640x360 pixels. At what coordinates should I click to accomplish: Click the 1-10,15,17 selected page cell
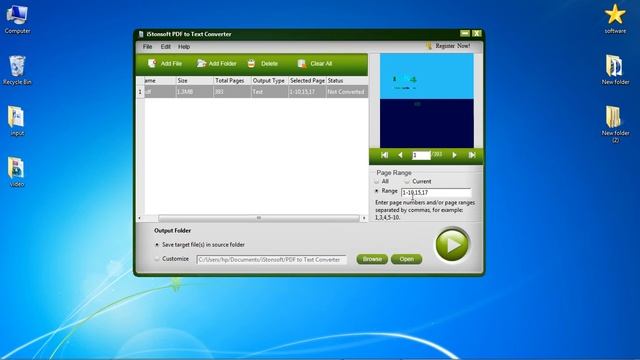[307, 92]
